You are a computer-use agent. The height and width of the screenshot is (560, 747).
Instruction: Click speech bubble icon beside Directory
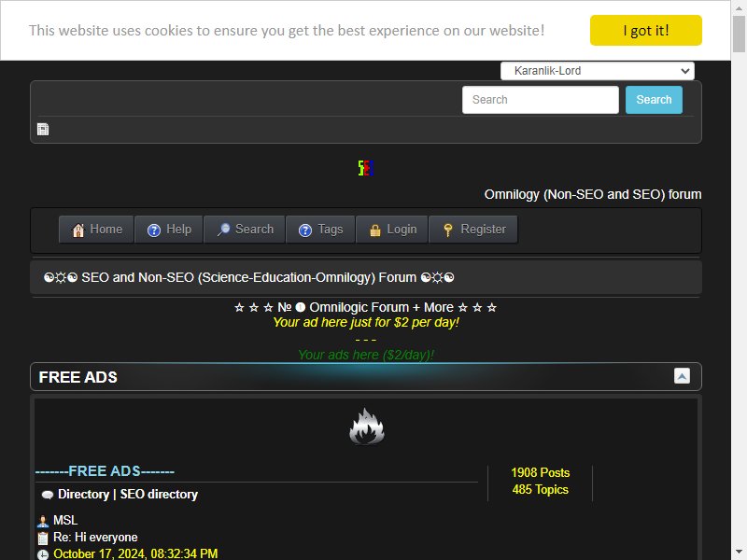48,496
